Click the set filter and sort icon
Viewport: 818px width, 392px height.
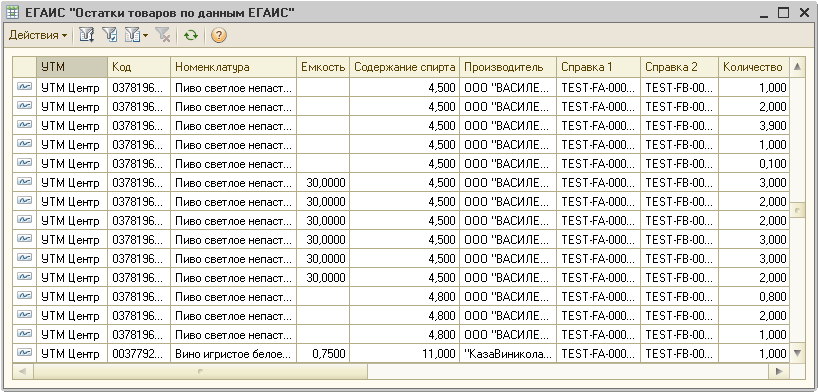pos(87,35)
